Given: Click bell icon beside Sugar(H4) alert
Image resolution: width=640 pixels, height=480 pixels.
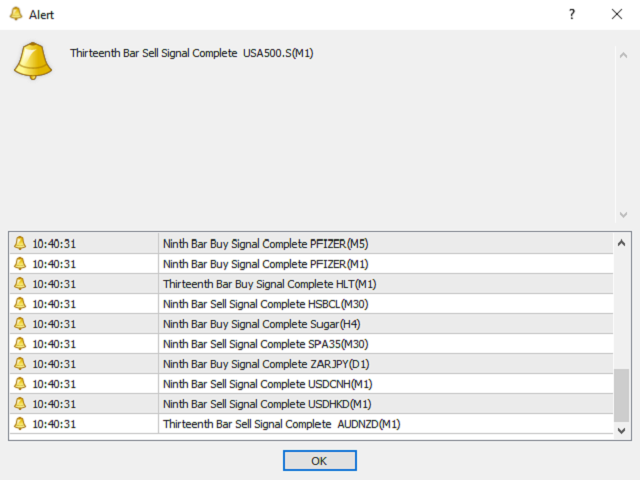Looking at the screenshot, I should coord(20,323).
